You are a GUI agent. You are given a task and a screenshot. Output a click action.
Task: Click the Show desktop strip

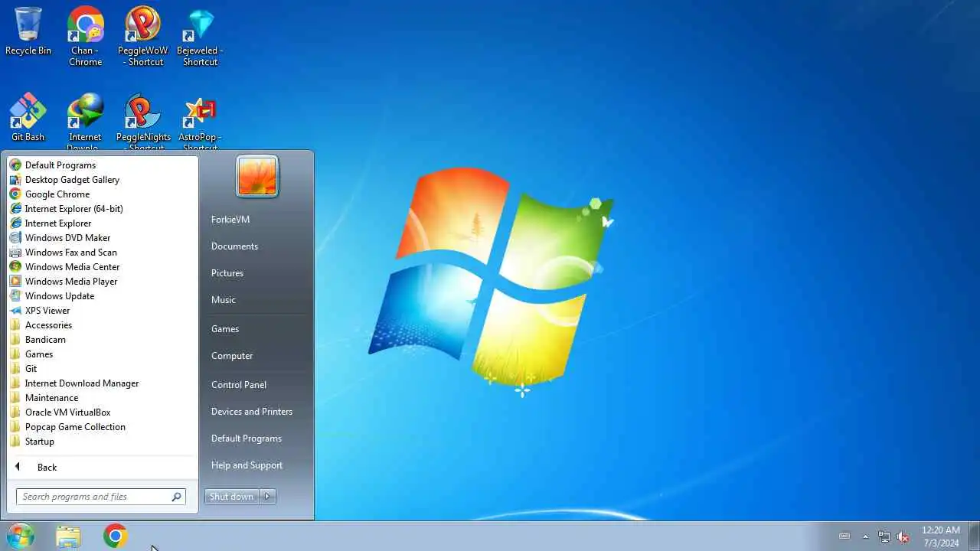(974, 536)
